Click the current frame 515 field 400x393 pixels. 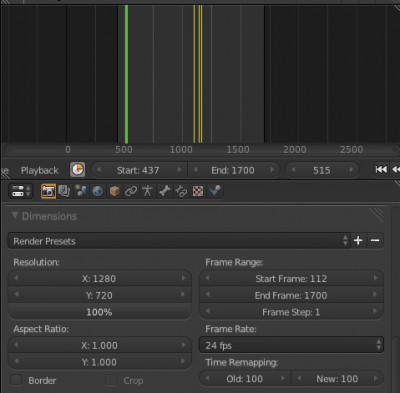(322, 170)
